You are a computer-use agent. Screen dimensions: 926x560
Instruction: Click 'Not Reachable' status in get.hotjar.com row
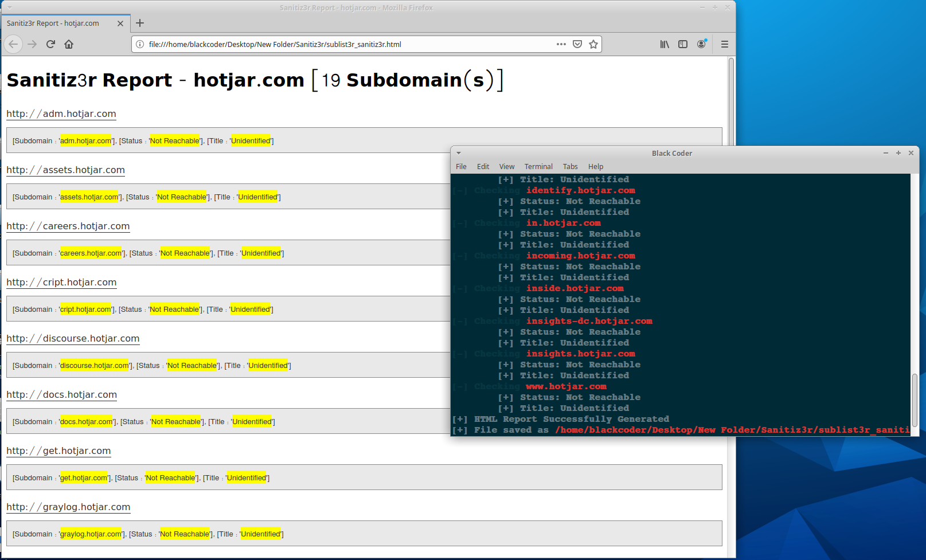[170, 477]
